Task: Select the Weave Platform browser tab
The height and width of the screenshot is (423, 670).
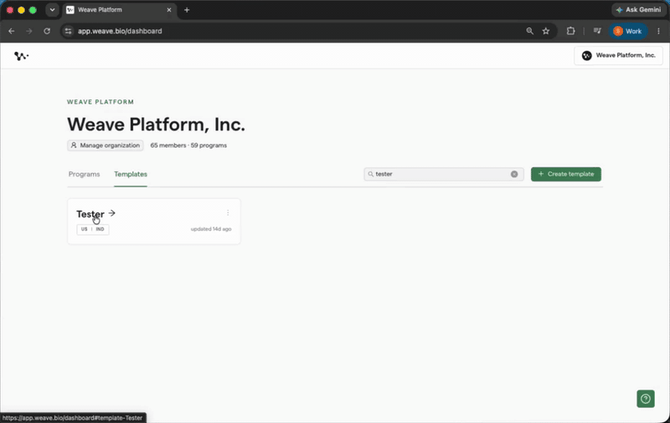Action: tap(120, 10)
